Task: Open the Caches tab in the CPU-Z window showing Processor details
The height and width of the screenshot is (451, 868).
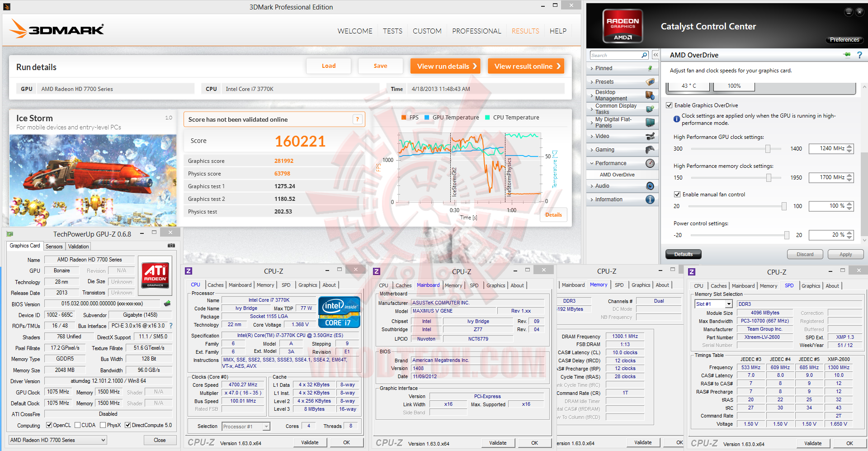Action: [x=216, y=285]
